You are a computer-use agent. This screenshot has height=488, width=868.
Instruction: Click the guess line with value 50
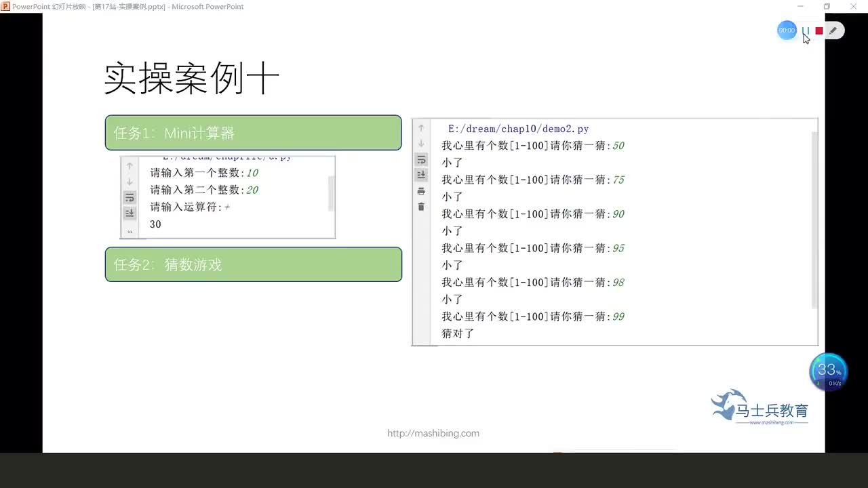[533, 146]
